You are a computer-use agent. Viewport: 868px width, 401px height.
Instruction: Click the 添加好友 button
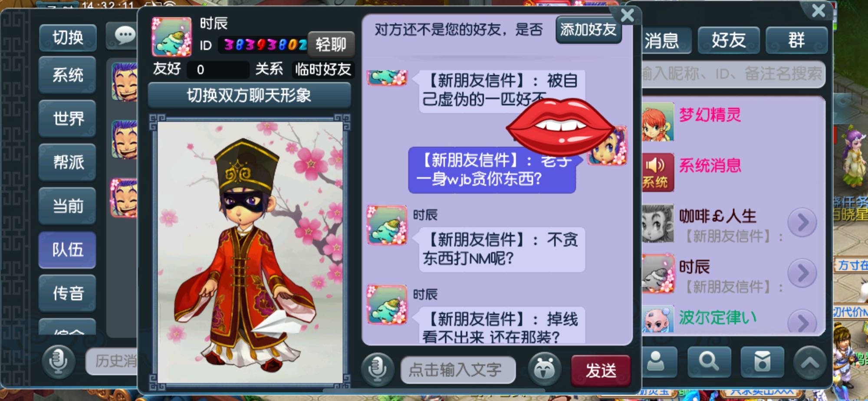589,30
